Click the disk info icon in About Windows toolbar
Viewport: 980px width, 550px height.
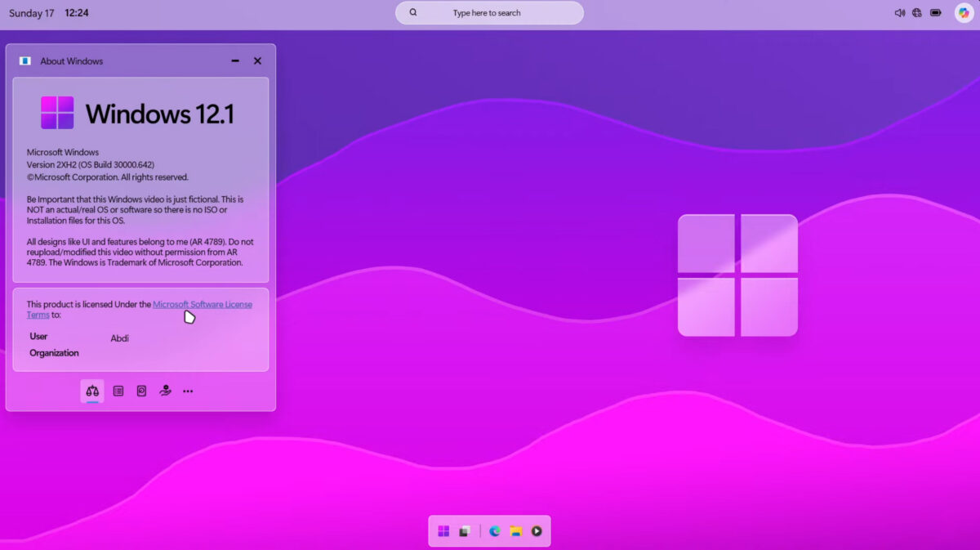coord(141,391)
